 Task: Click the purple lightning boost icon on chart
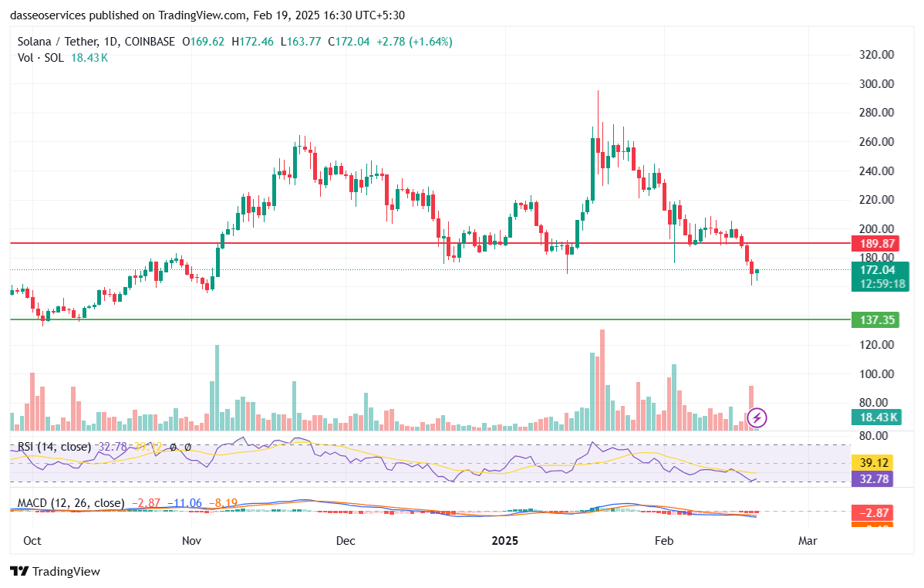(757, 417)
